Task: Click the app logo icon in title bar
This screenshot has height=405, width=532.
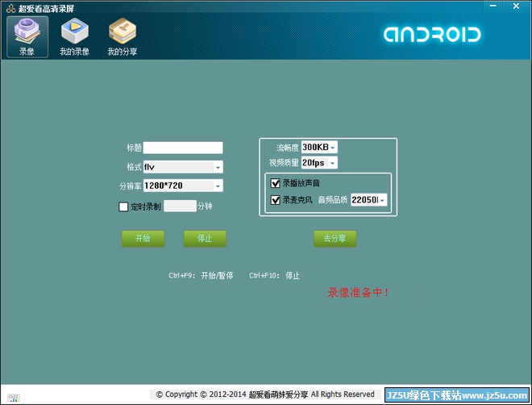Action: pos(10,8)
